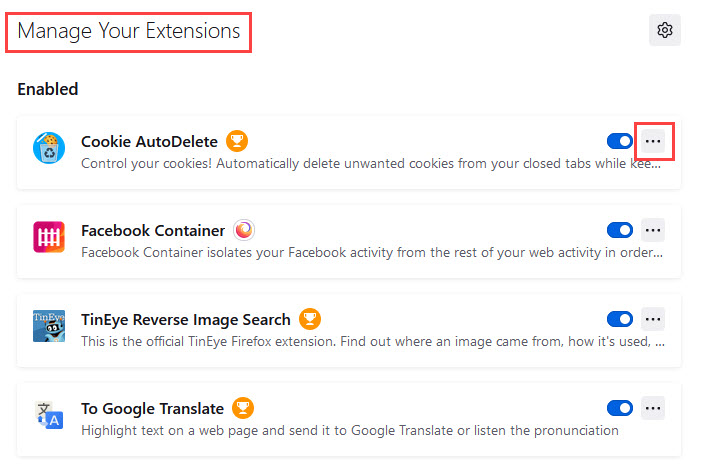The width and height of the screenshot is (720, 467).
Task: Disable the Cookie AutoDelete extension toggle
Action: 620,142
